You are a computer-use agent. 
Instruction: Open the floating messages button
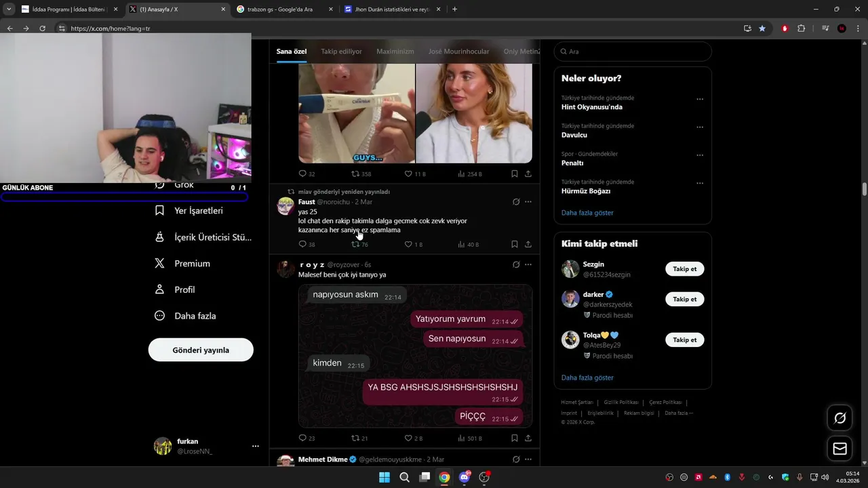[840, 449]
